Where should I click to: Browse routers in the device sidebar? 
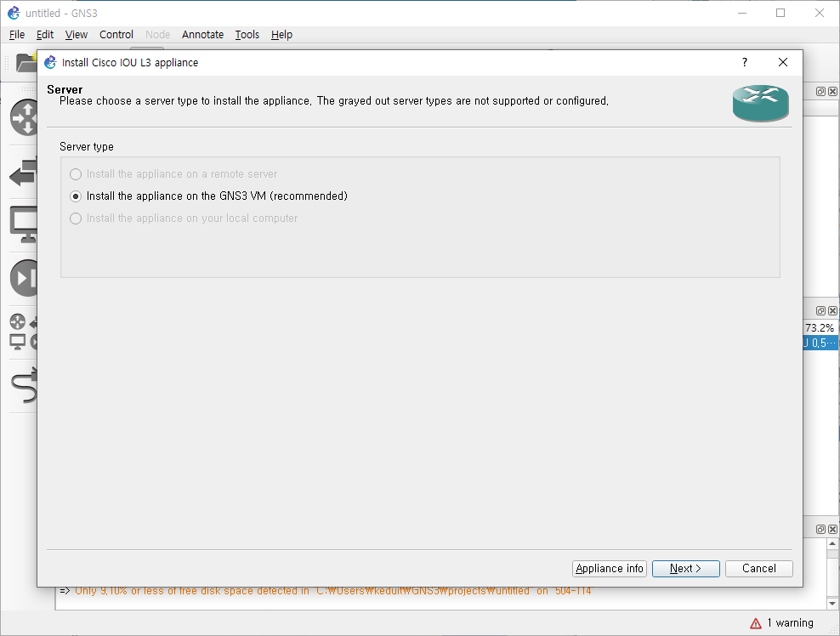[24, 117]
